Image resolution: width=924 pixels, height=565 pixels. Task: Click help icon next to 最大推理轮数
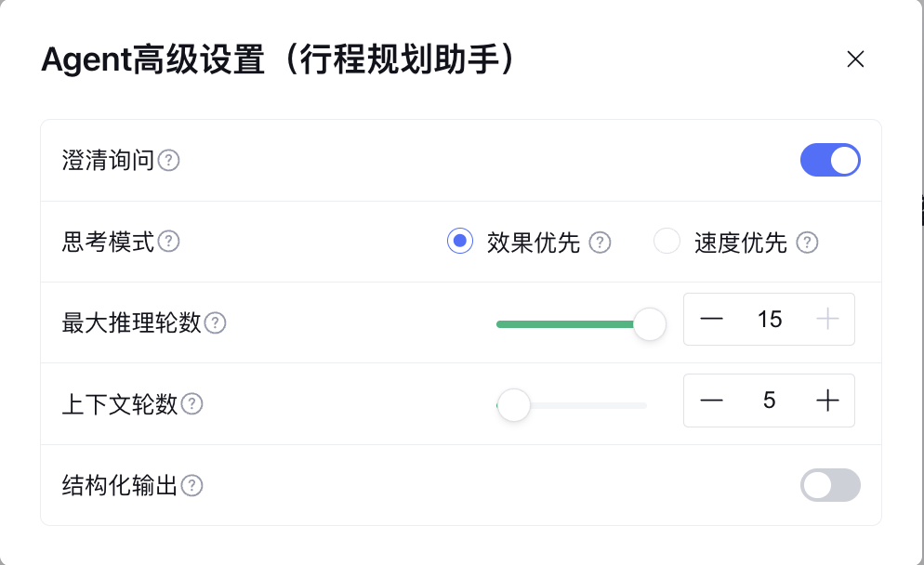pyautogui.click(x=215, y=323)
